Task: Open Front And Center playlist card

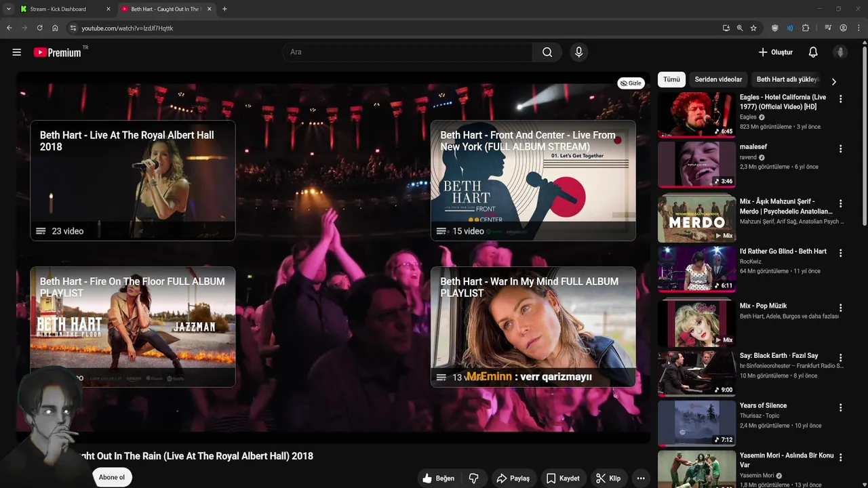Action: point(533,180)
